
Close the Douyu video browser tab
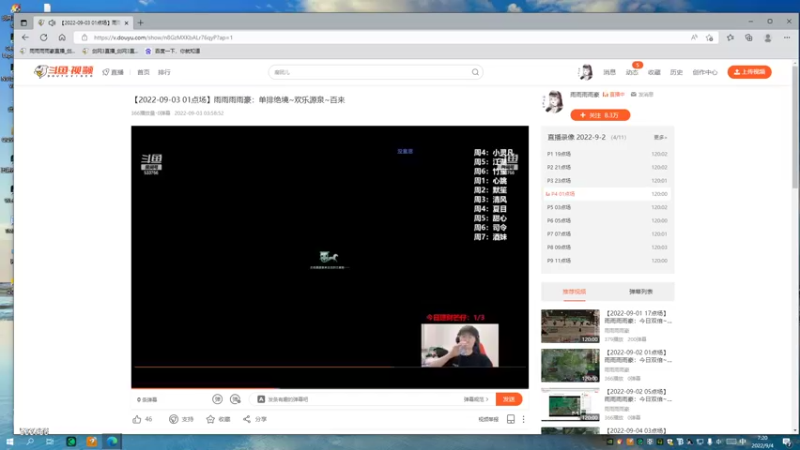pyautogui.click(x=127, y=22)
